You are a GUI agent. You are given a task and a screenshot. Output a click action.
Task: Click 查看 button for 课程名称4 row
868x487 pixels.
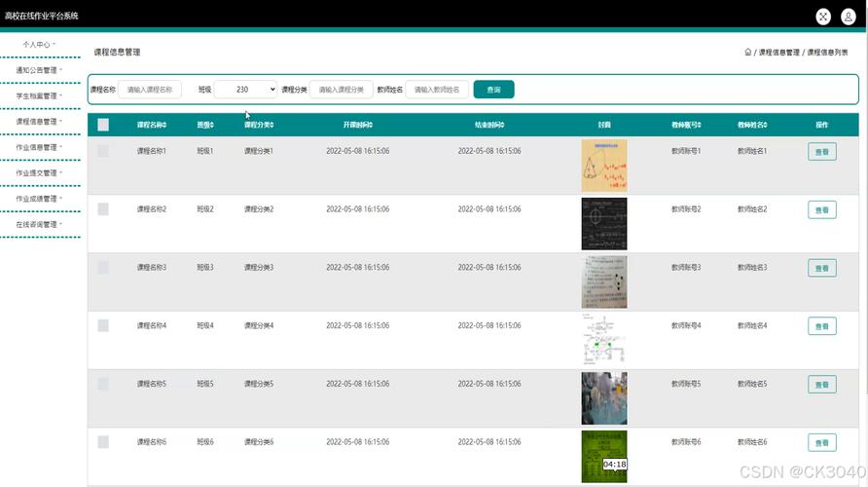[822, 326]
